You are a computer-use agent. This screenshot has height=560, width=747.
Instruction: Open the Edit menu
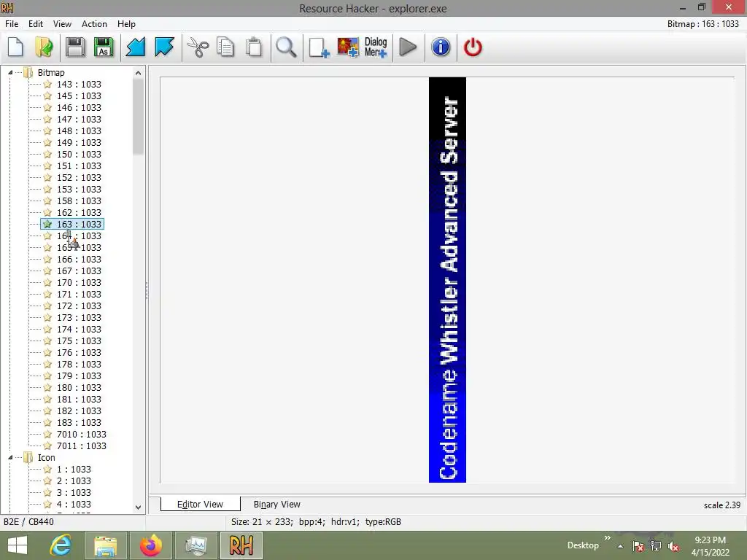pyautogui.click(x=36, y=24)
